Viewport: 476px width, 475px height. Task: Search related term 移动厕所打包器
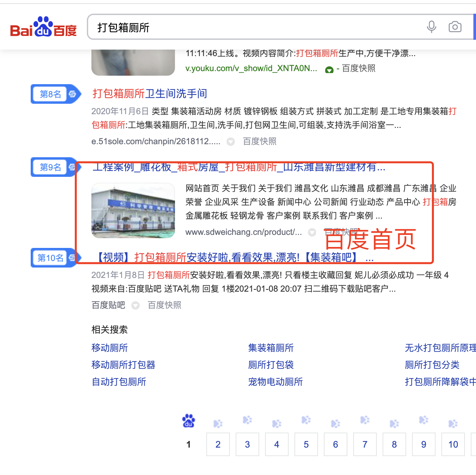(123, 365)
